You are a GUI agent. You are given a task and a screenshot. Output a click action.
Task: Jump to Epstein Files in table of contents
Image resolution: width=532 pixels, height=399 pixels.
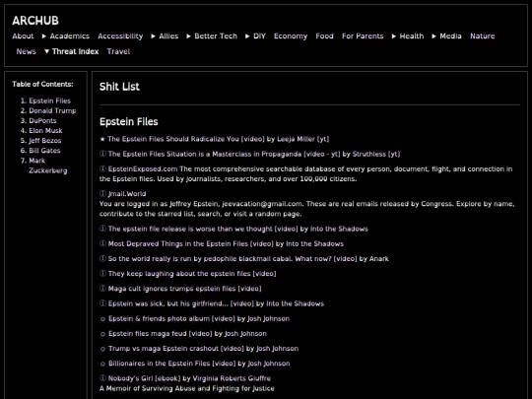point(50,100)
